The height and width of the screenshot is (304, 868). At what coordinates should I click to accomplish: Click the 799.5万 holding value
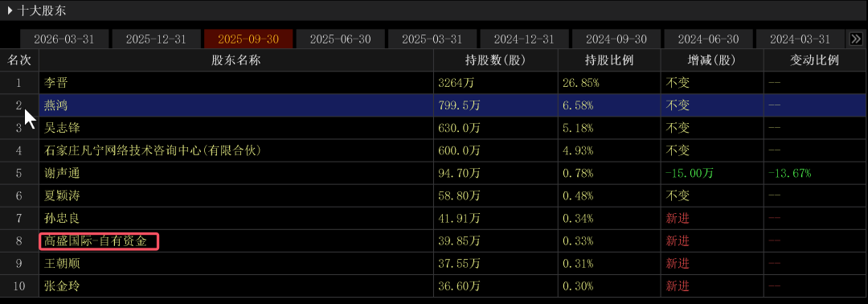click(459, 105)
